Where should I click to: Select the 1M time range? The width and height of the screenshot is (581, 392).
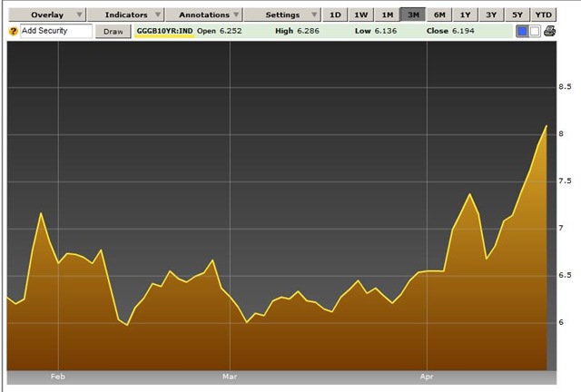pos(388,15)
